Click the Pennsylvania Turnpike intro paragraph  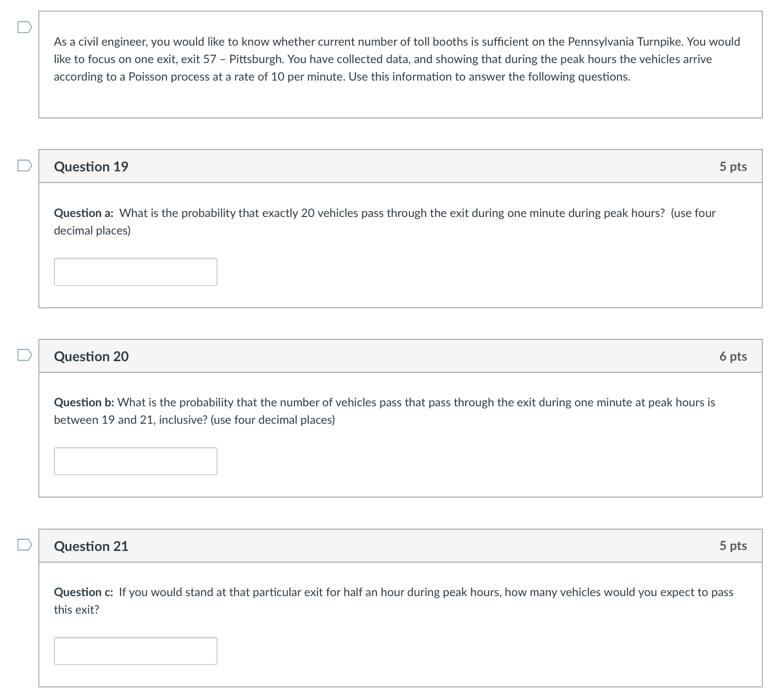(397, 59)
